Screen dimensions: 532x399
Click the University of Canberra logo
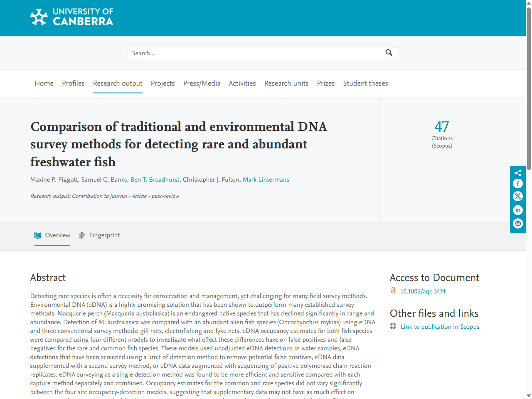tap(71, 17)
